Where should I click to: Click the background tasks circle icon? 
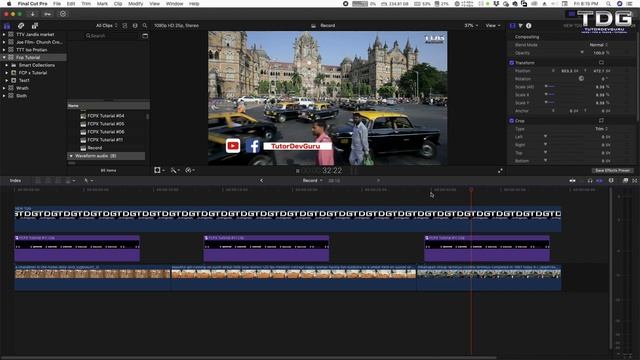pyautogui.click(x=62, y=14)
